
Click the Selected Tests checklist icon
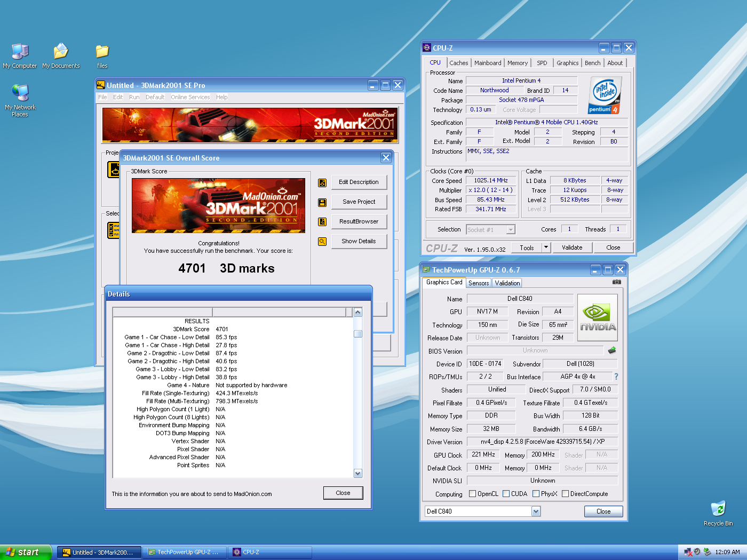point(114,230)
